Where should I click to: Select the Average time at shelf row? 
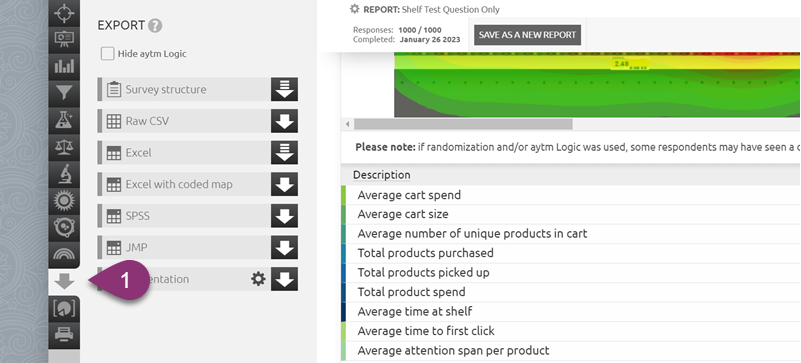click(571, 311)
